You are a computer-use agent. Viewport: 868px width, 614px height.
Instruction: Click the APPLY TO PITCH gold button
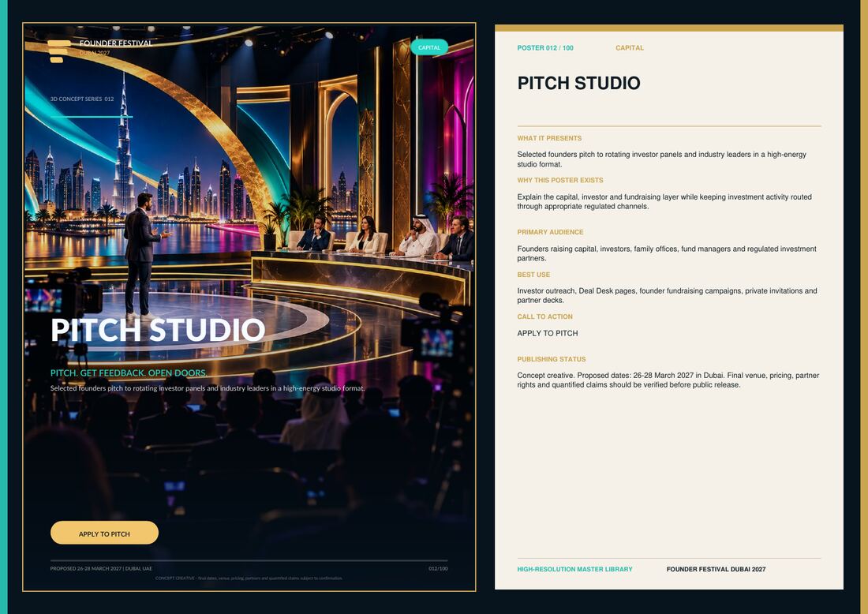point(104,533)
